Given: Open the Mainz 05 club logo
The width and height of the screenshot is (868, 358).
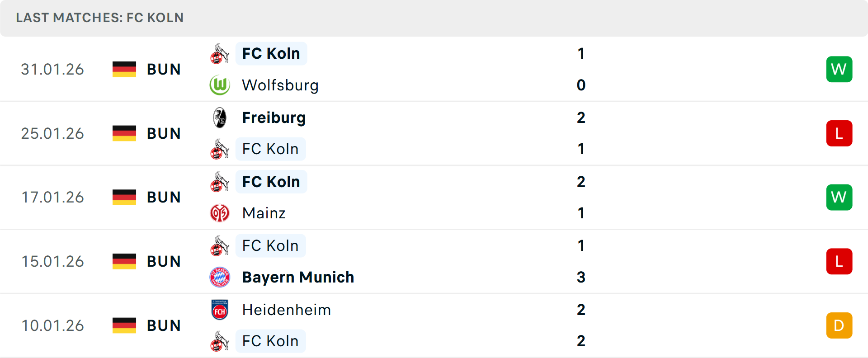Looking at the screenshot, I should (x=220, y=213).
